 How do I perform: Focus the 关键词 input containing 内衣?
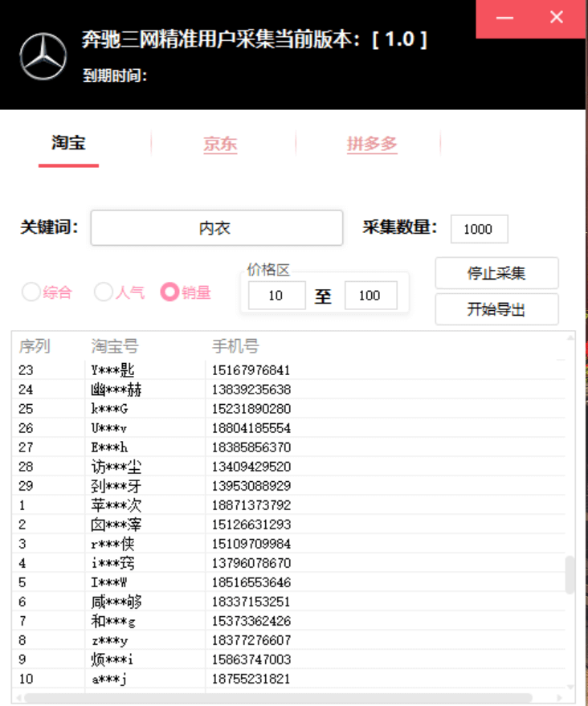pyautogui.click(x=216, y=228)
